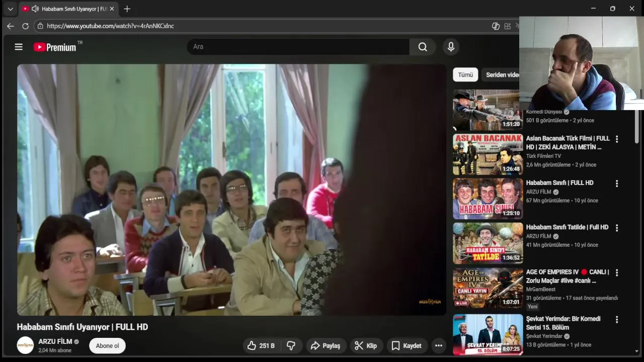Select the Tümü filter chip
The height and width of the screenshot is (362, 644).
click(465, 74)
